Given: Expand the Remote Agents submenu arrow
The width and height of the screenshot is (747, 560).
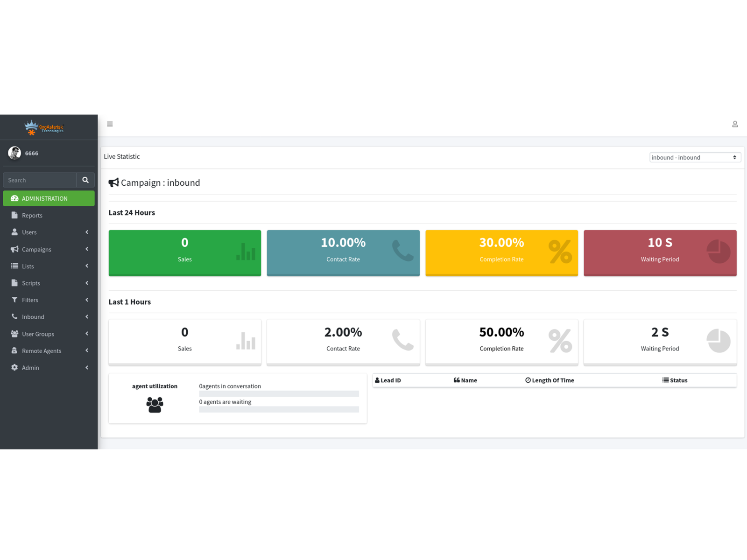Looking at the screenshot, I should coord(87,350).
